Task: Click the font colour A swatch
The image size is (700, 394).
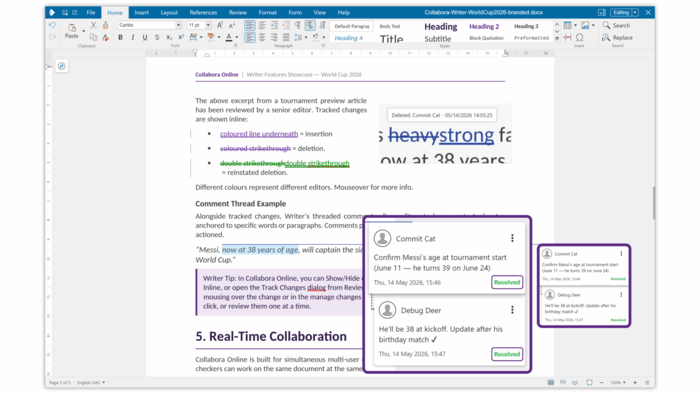Action: coord(229,37)
